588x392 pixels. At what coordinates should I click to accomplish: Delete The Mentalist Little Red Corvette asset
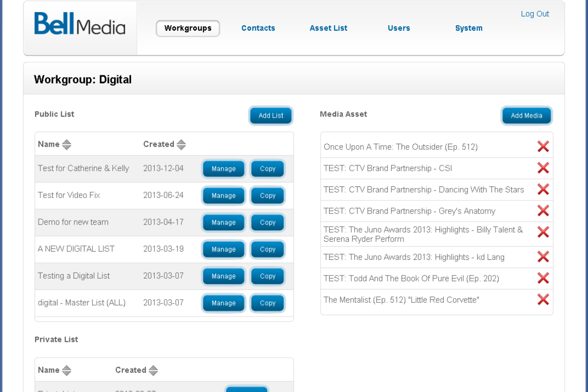(x=543, y=300)
